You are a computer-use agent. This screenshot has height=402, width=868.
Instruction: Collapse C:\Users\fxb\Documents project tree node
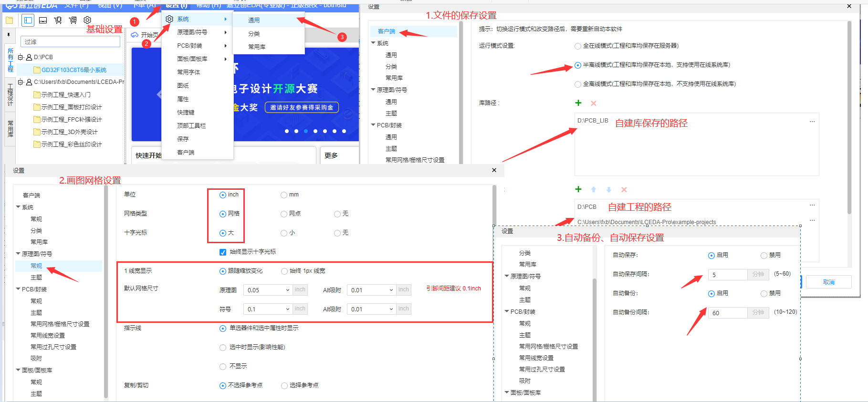21,82
